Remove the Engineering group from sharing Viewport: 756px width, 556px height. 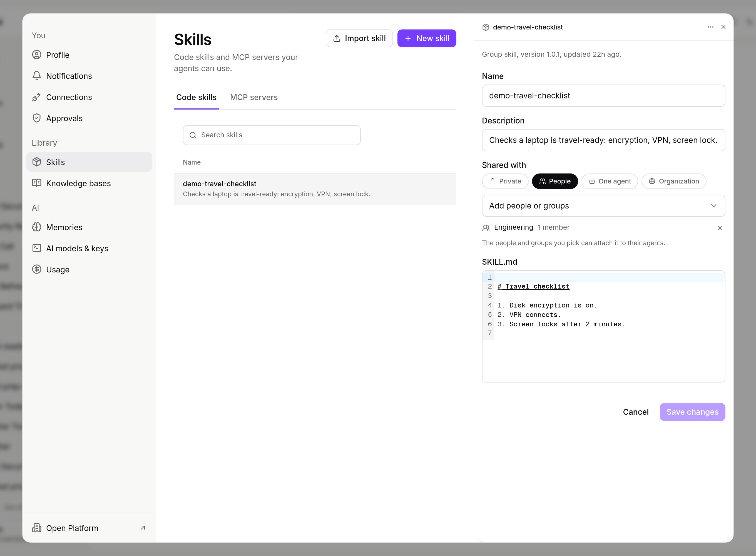(720, 228)
